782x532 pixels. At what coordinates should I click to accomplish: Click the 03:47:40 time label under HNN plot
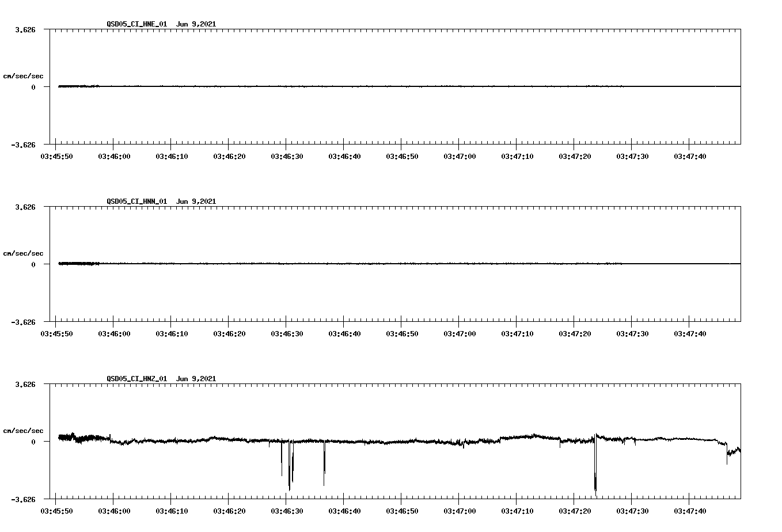click(x=690, y=333)
